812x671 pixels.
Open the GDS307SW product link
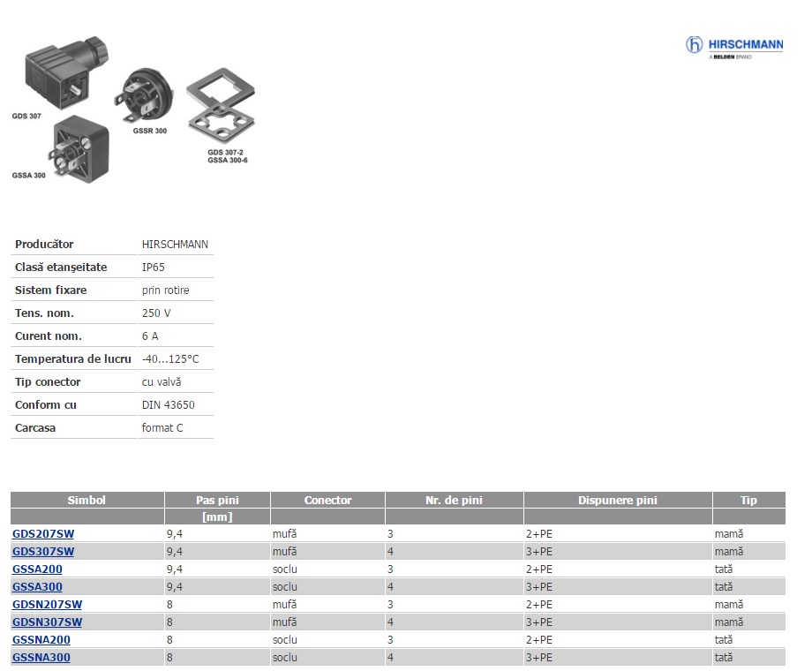click(42, 552)
